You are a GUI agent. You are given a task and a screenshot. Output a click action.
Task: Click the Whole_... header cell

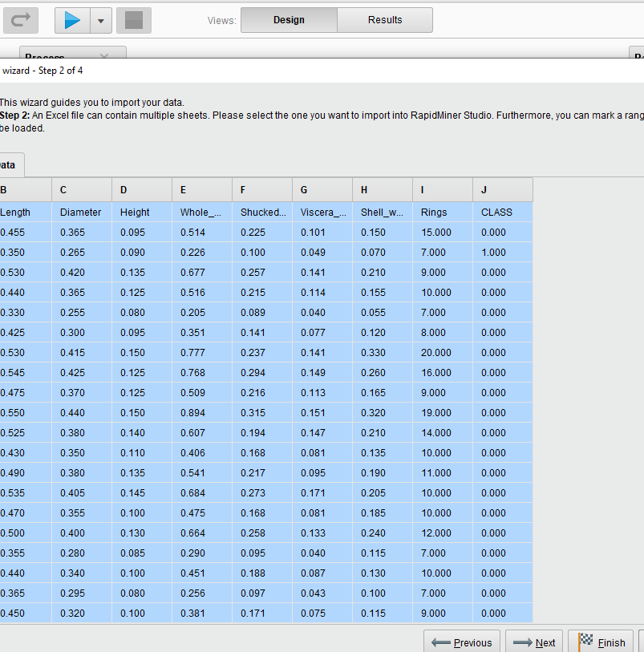pyautogui.click(x=202, y=212)
